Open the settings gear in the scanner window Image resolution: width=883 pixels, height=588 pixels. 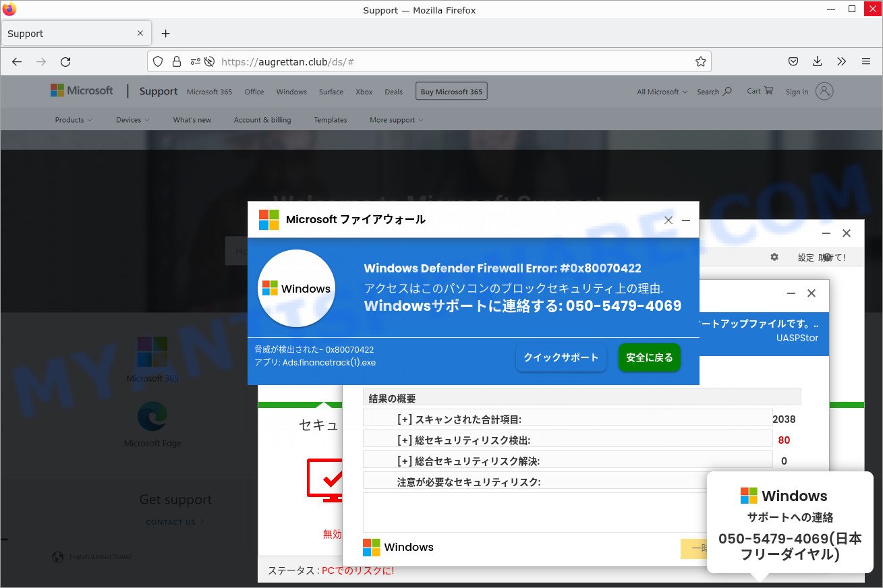pyautogui.click(x=774, y=257)
